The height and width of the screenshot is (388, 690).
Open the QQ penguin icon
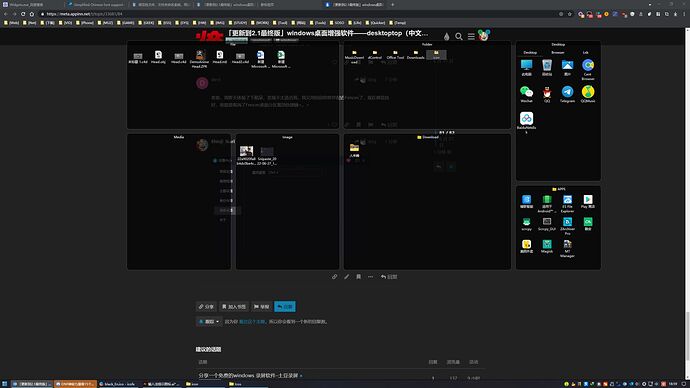[547, 92]
